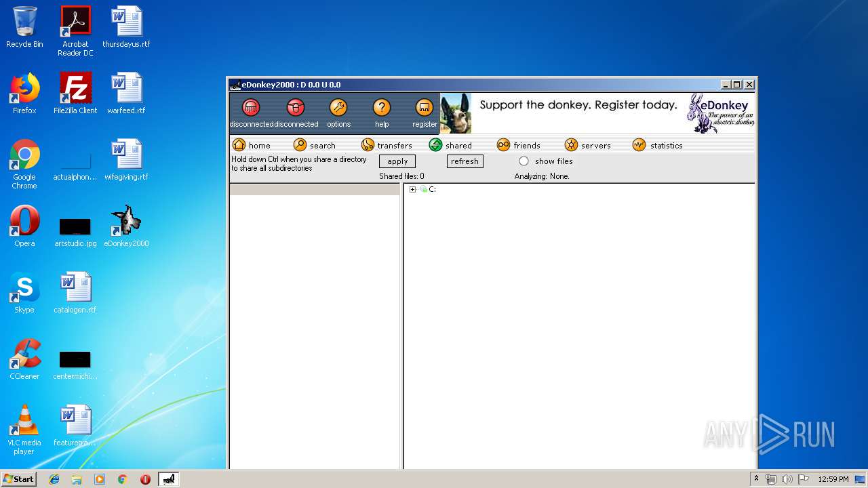Select the Firefox desktop shortcut
The height and width of the screenshot is (488, 868).
coord(24,94)
